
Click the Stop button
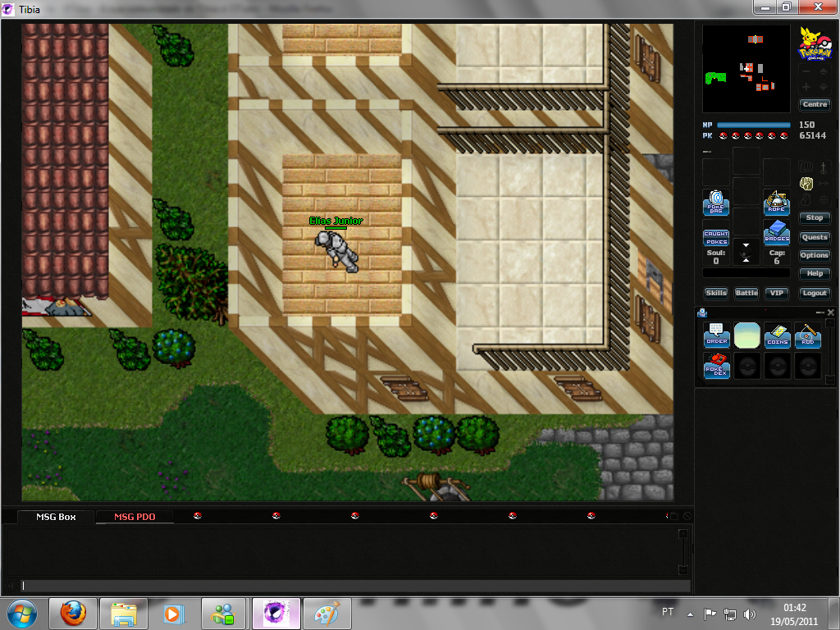click(815, 217)
